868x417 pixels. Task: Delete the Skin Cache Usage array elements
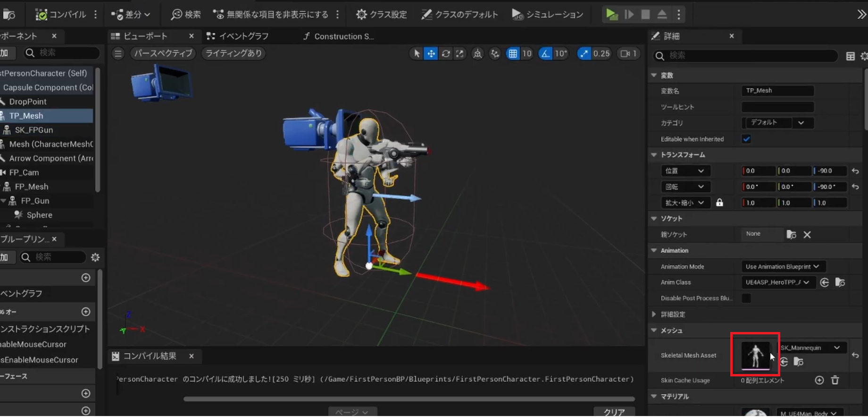(x=835, y=380)
